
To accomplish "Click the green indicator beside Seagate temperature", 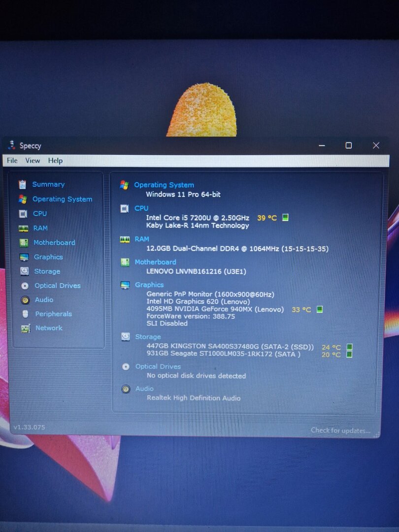I will (x=349, y=355).
